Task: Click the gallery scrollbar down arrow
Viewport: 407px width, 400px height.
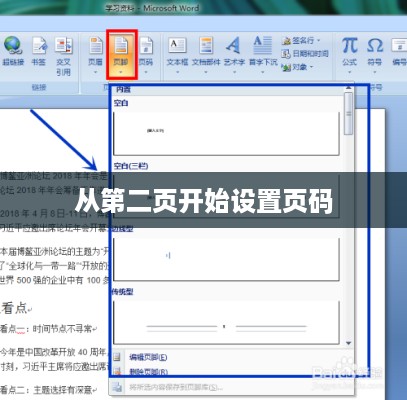Action: click(x=349, y=343)
